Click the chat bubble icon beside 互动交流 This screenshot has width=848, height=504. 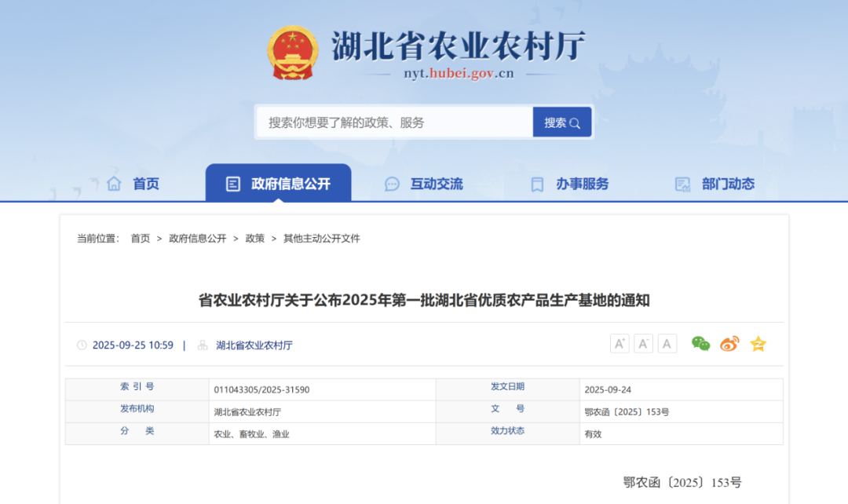point(391,184)
